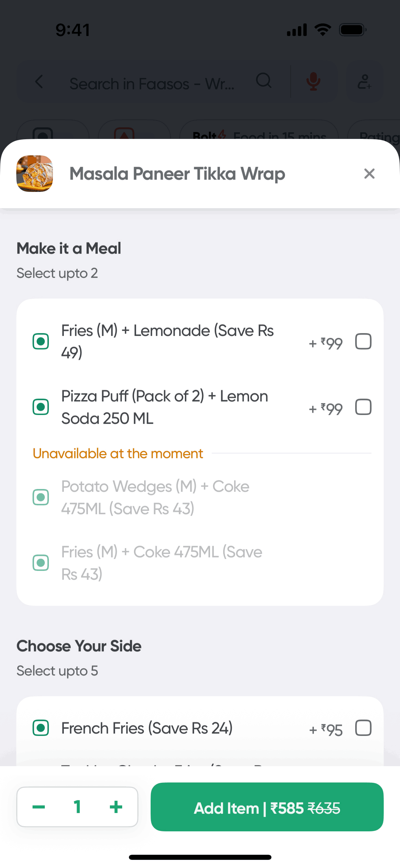Decrease quantity with the minus button
400x868 pixels.
39,807
